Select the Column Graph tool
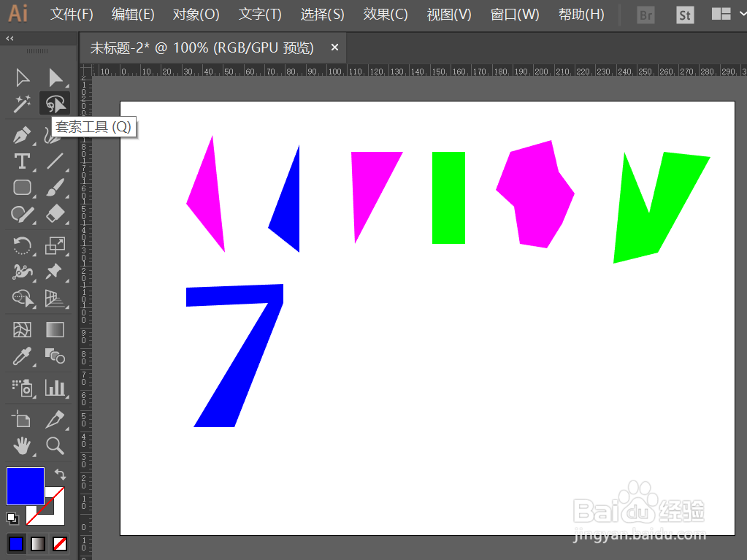 (55, 388)
